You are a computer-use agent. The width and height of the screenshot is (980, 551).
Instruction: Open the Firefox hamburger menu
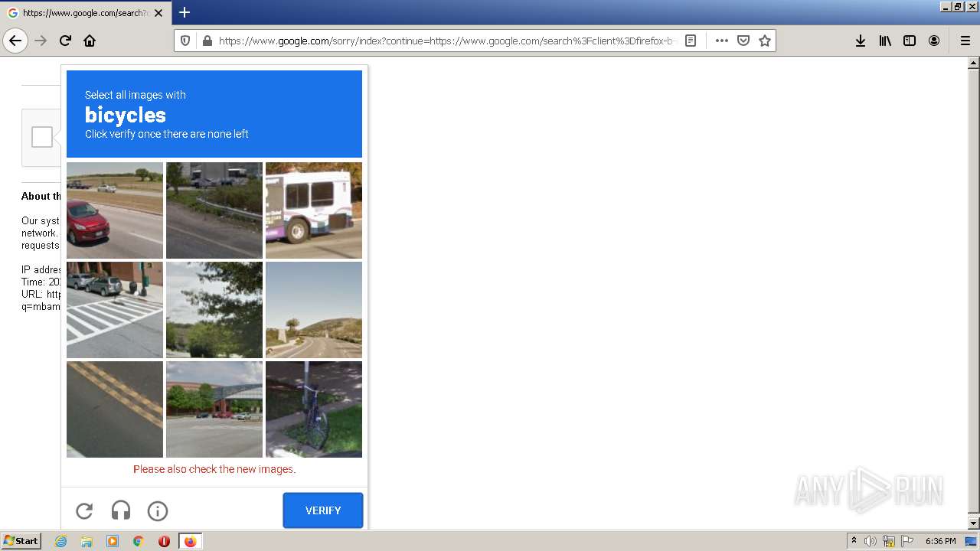(965, 41)
